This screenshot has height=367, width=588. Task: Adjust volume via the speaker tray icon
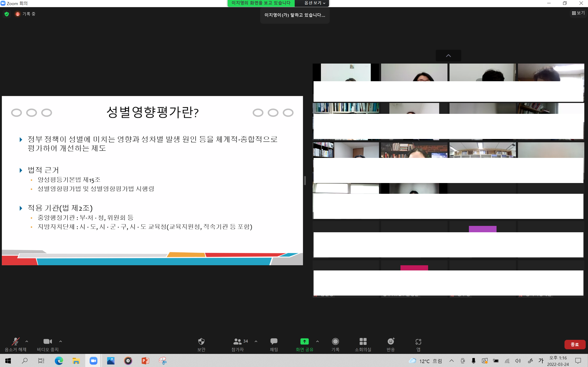pos(518,361)
